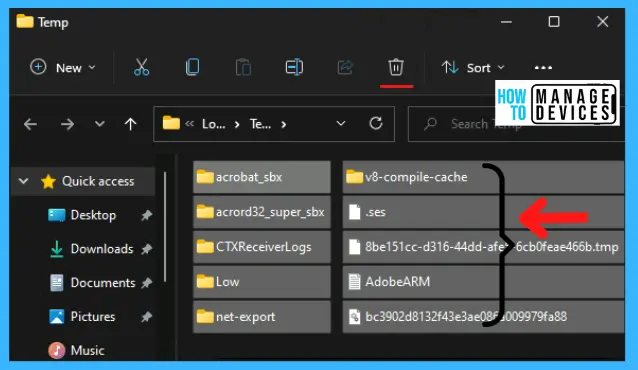Click into the Search Temp field
The height and width of the screenshot is (370, 638).
click(x=517, y=124)
